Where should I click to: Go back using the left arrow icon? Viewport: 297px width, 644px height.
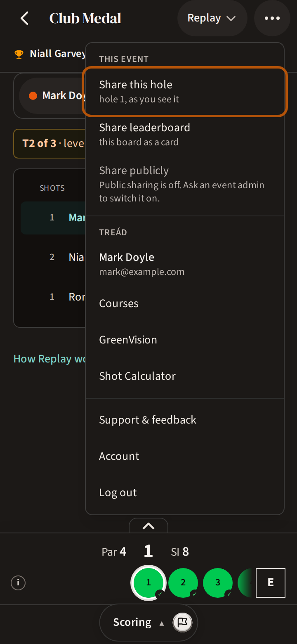coord(25,18)
